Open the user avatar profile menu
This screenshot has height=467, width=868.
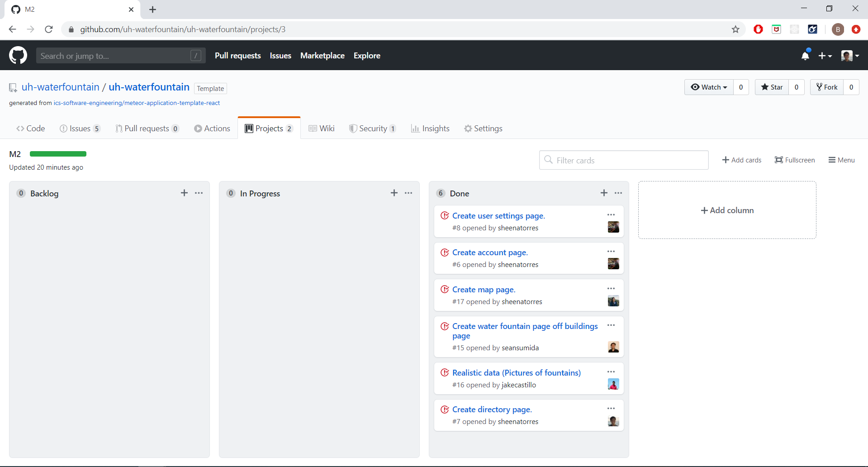pos(850,56)
